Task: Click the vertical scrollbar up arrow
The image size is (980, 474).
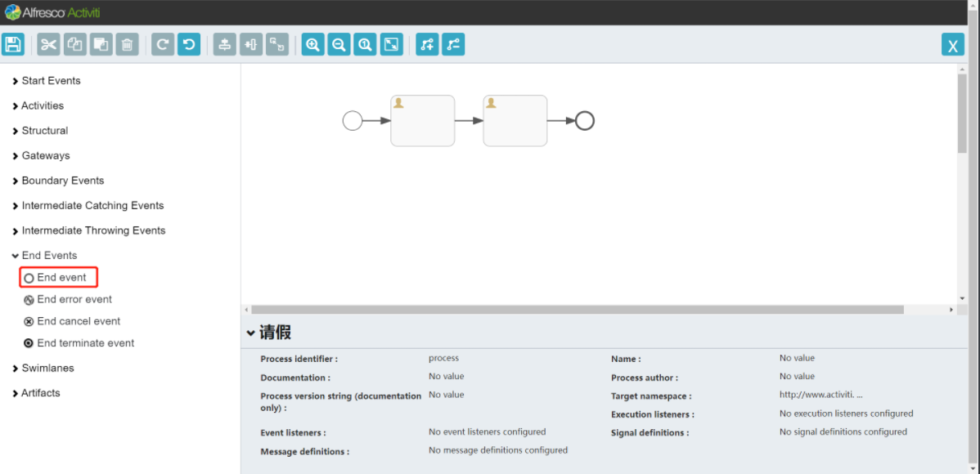Action: pyautogui.click(x=962, y=69)
